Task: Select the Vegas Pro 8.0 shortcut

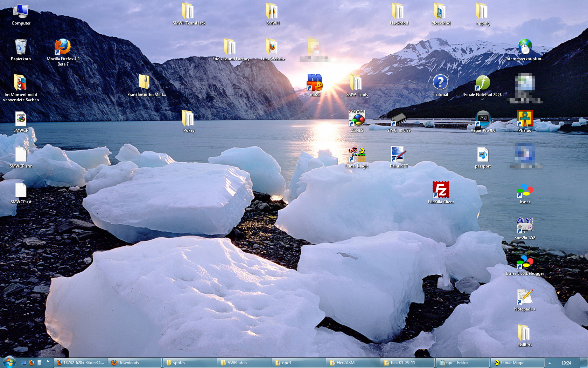Action: pyautogui.click(x=483, y=122)
